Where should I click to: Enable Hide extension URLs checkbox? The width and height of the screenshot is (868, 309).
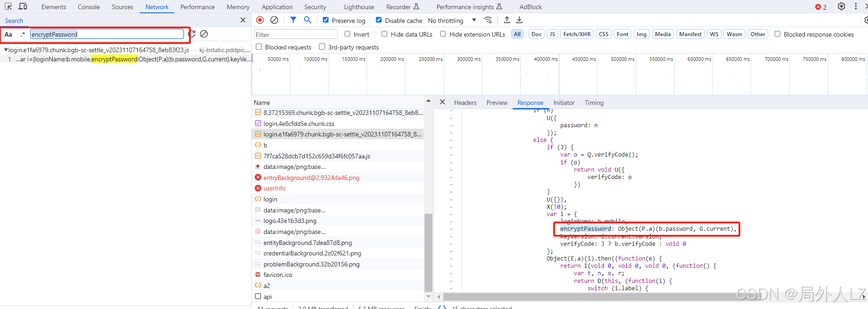(x=443, y=34)
